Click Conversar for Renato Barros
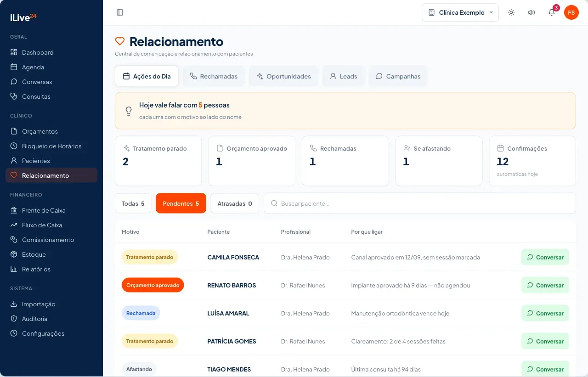Image resolution: width=588 pixels, height=377 pixels. 545,285
